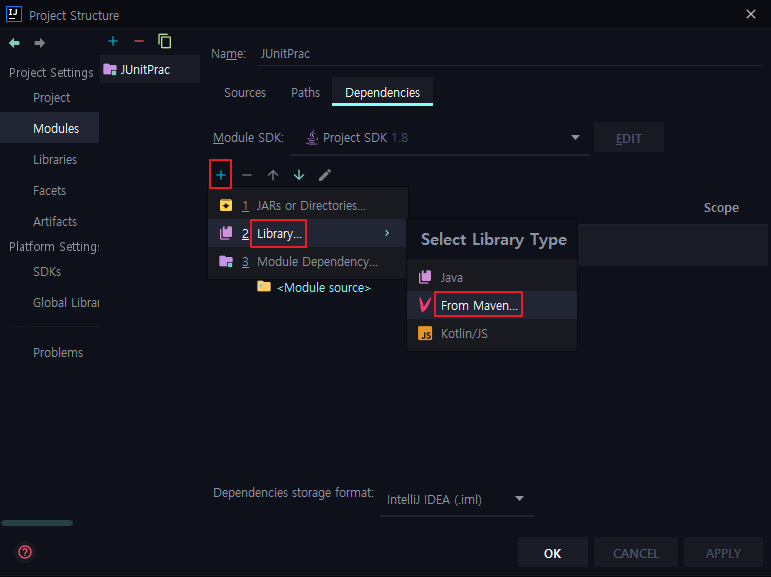Select Java as the library type
This screenshot has height=577, width=771.
click(x=492, y=277)
